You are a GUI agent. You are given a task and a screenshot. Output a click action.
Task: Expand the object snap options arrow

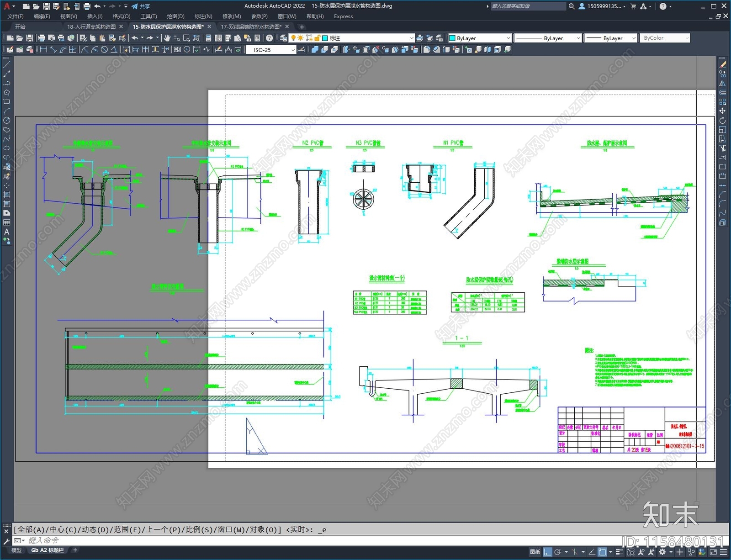pyautogui.click(x=610, y=552)
